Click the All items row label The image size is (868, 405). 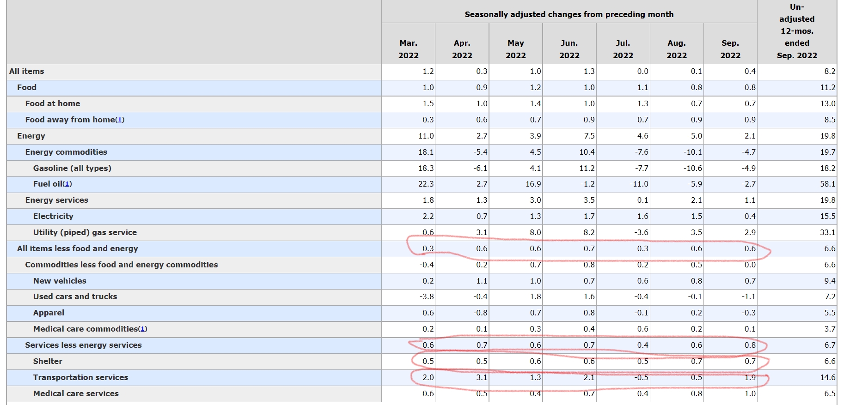pos(27,72)
